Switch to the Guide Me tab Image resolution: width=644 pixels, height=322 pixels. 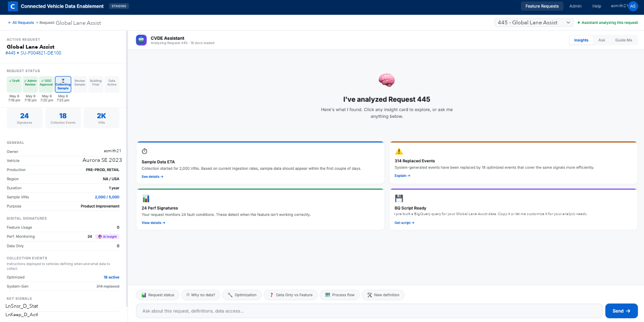click(x=623, y=40)
